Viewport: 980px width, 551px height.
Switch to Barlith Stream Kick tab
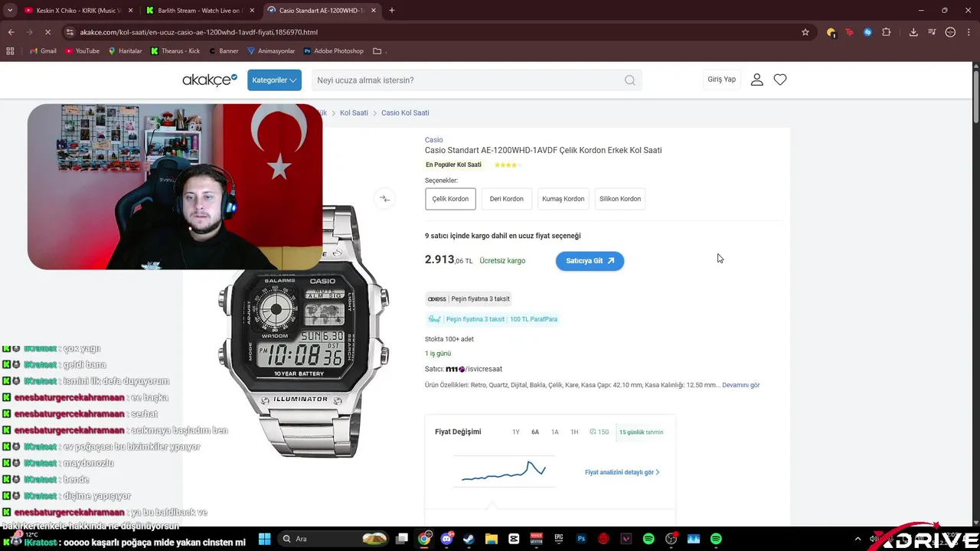199,11
